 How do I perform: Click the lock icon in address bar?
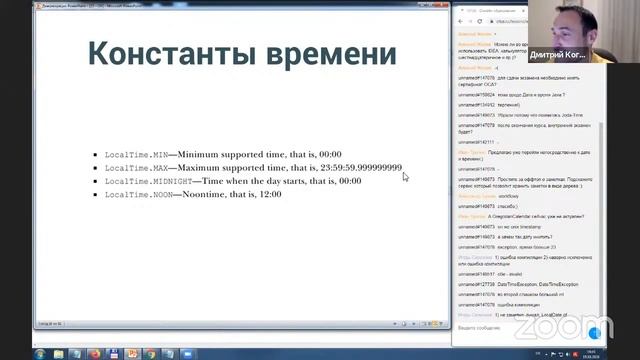pos(491,21)
